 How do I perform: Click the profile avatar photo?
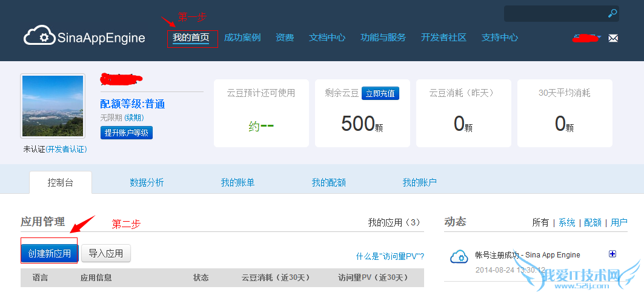[53, 106]
